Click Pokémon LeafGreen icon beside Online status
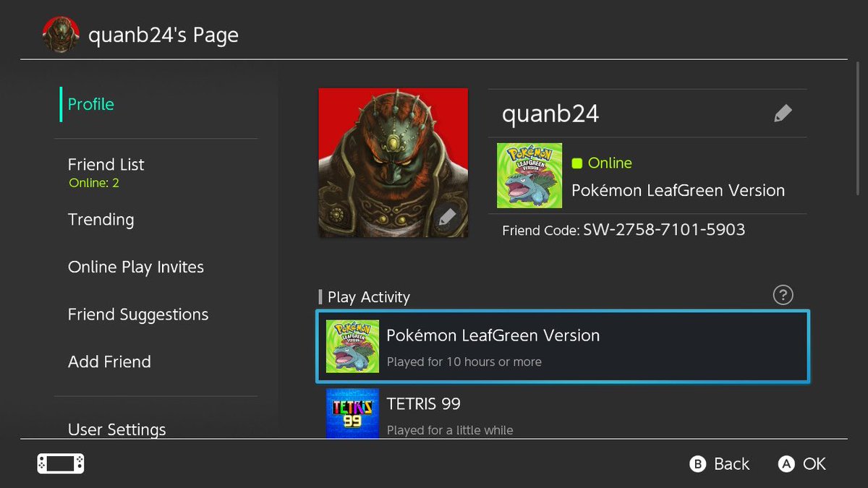 [529, 176]
